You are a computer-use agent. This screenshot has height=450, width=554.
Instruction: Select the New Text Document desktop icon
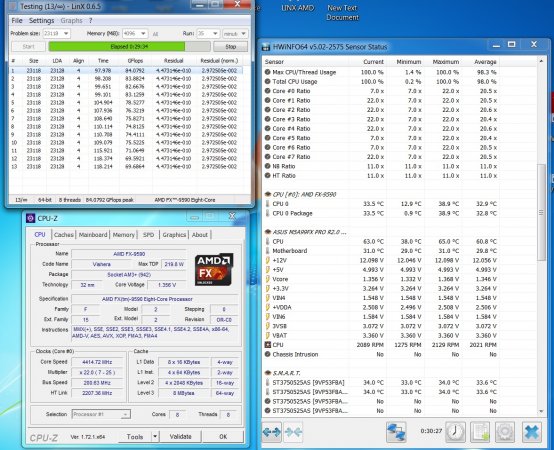342,12
